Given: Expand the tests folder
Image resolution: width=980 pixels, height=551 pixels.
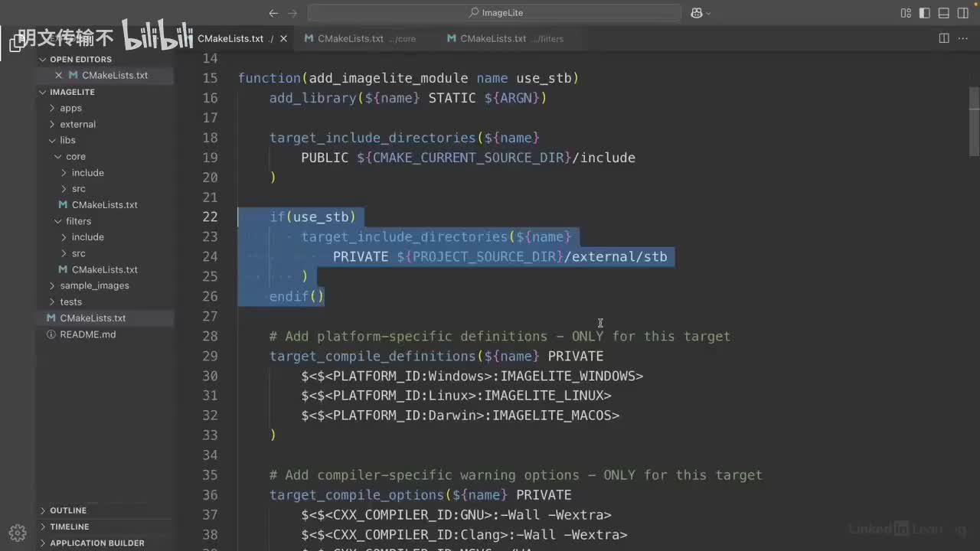Looking at the screenshot, I should tap(70, 302).
